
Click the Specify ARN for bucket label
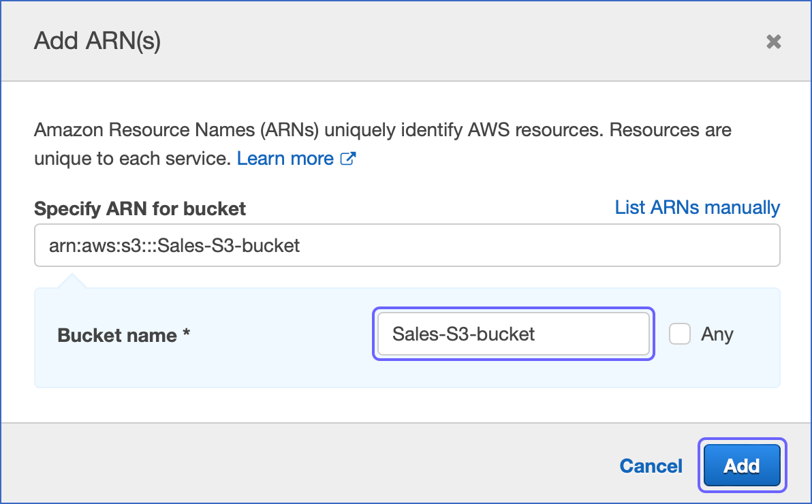pos(140,208)
